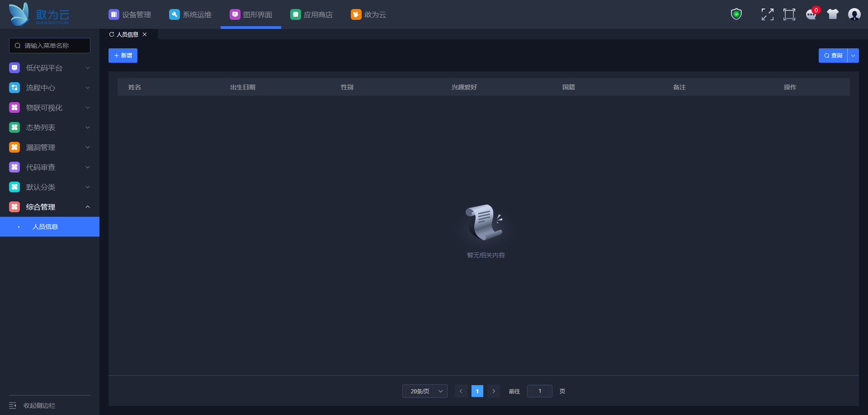Click the 新增 button
The height and width of the screenshot is (415, 868).
pyautogui.click(x=123, y=56)
